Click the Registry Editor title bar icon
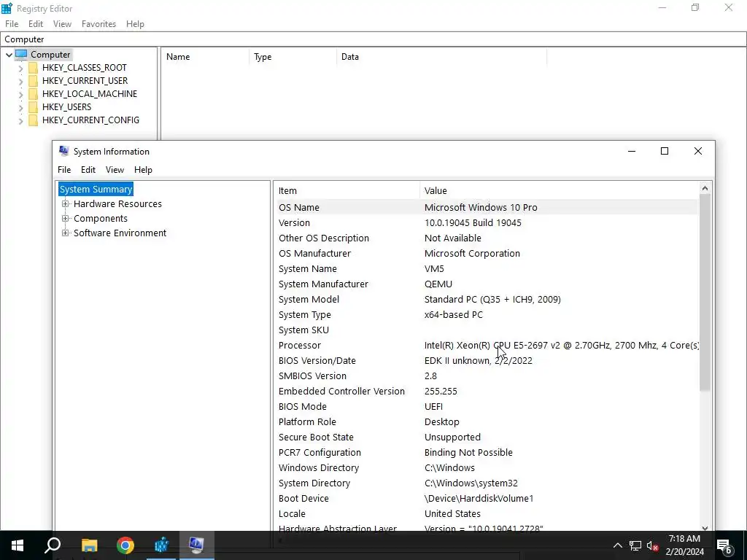This screenshot has width=747, height=560. [7, 8]
